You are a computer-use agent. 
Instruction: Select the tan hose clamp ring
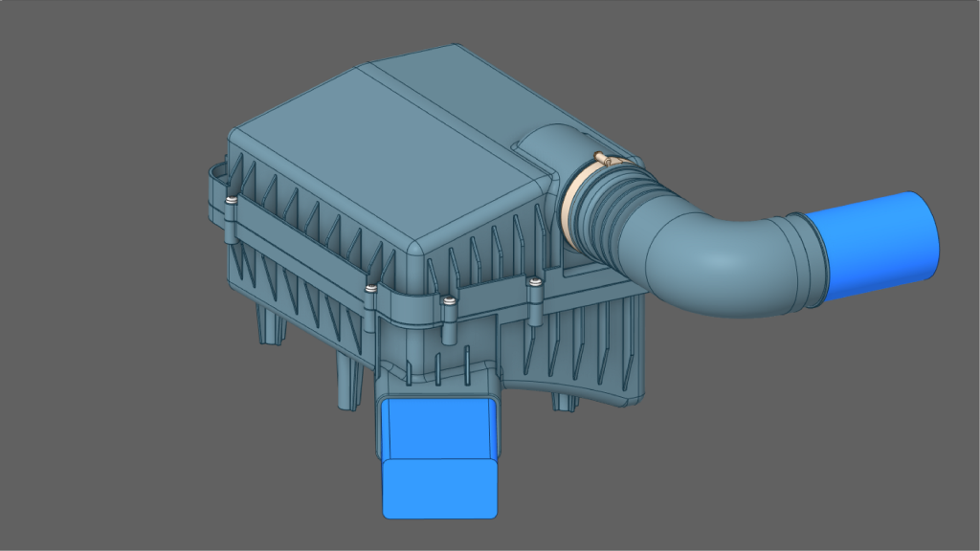point(572,199)
